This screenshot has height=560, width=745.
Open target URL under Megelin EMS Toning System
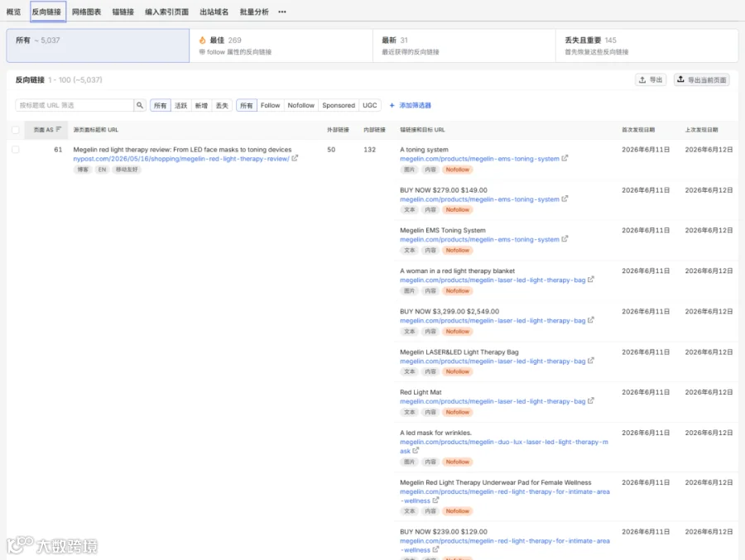[x=479, y=240]
